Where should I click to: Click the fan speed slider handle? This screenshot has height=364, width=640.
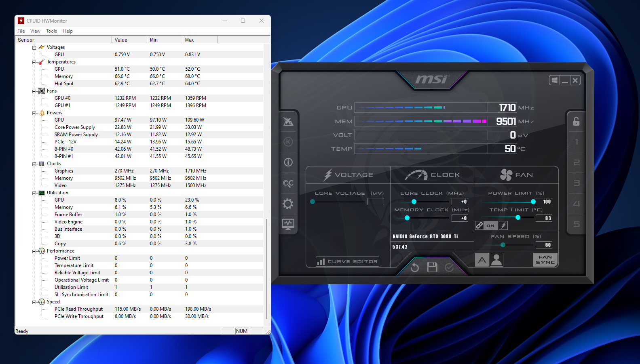(x=503, y=245)
